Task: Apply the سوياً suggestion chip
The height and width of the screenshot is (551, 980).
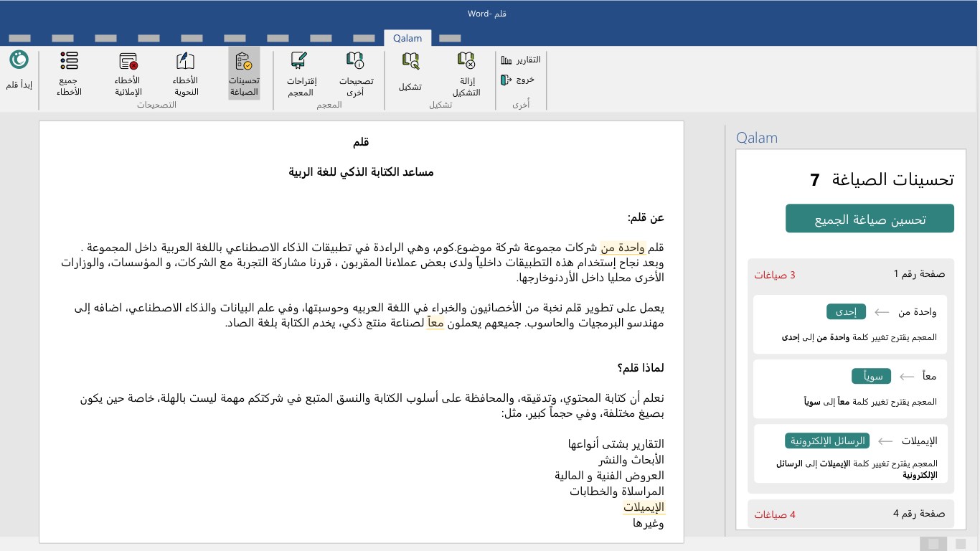Action: pos(872,376)
